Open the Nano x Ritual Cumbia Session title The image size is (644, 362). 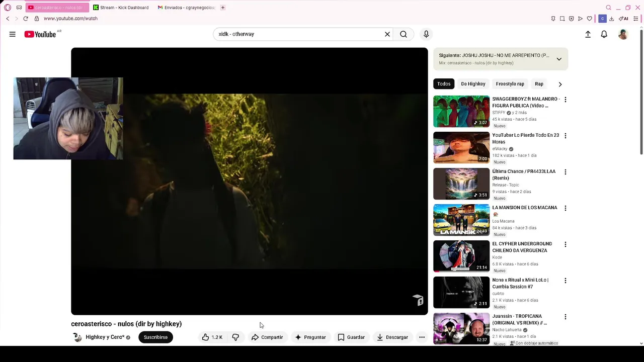[520, 283]
